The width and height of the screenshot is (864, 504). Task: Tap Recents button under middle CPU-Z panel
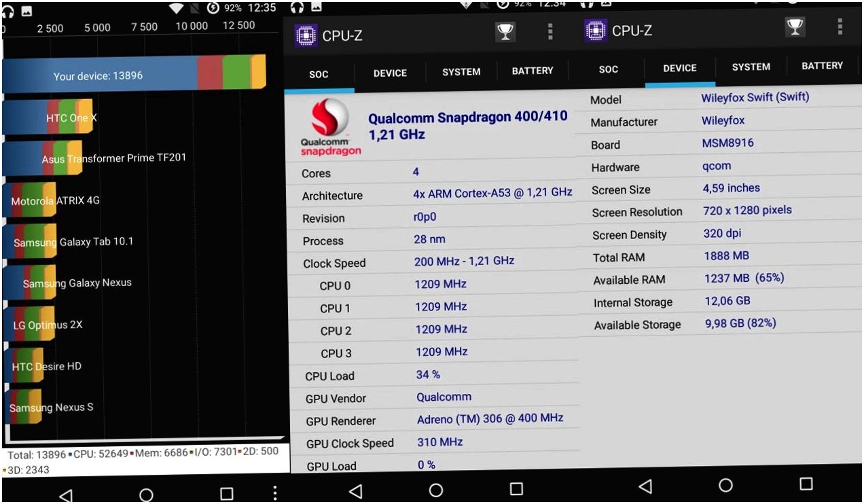(x=516, y=489)
